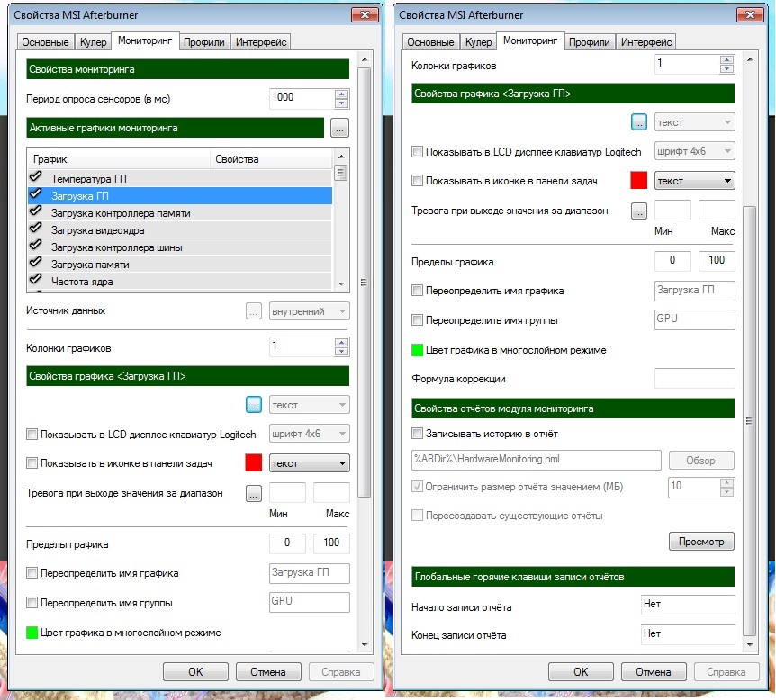This screenshot has width=776, height=700.
Task: Click Свойства column header
Action: point(271,159)
